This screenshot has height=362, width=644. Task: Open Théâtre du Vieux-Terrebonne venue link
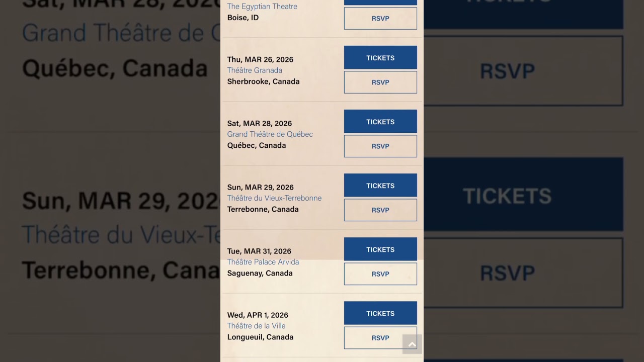coord(274,198)
